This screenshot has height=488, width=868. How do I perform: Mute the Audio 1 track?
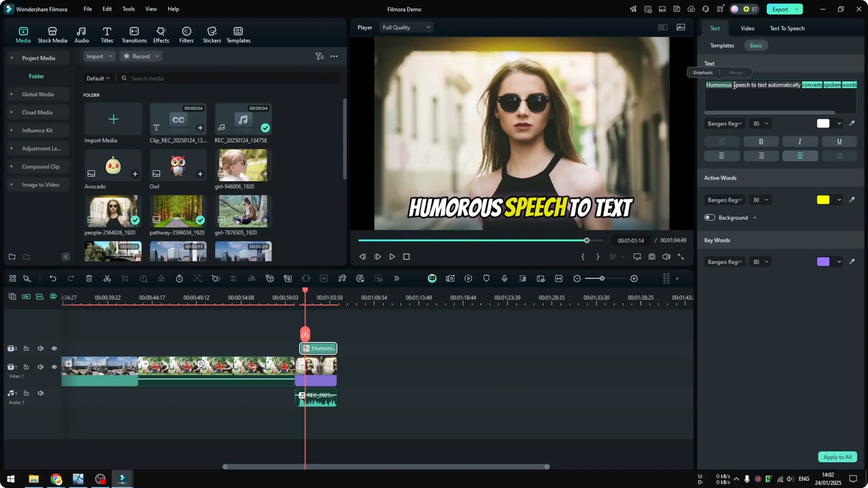[41, 393]
